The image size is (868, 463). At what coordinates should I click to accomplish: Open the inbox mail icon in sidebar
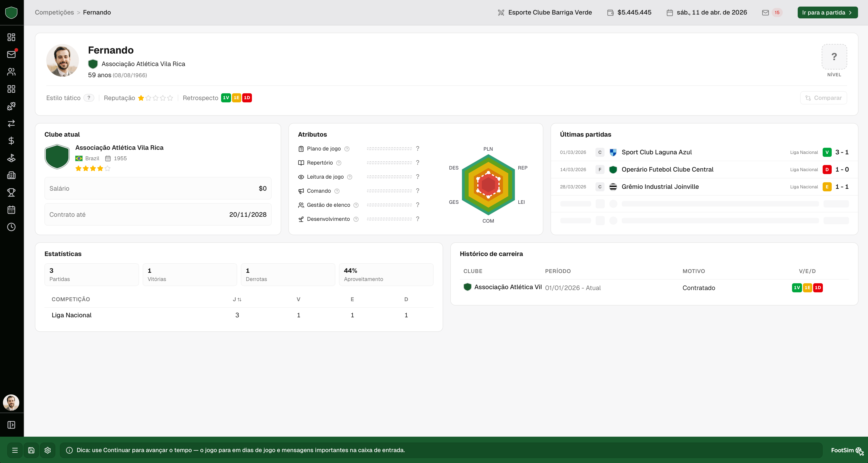(x=12, y=54)
